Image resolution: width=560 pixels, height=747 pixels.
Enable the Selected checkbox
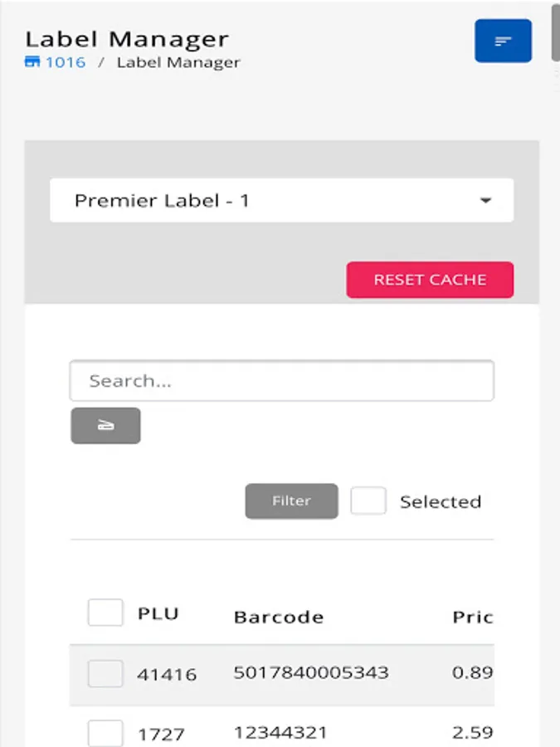click(x=368, y=501)
